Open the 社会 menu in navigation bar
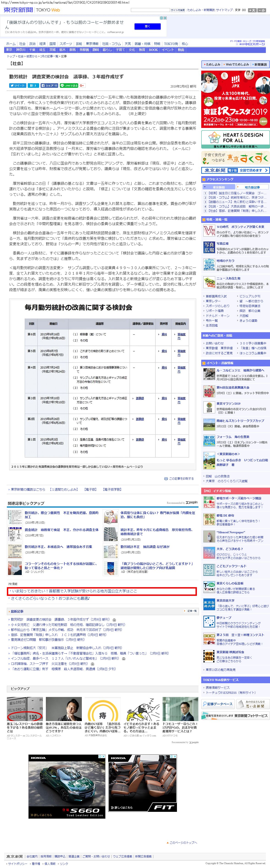 [x=22, y=44]
